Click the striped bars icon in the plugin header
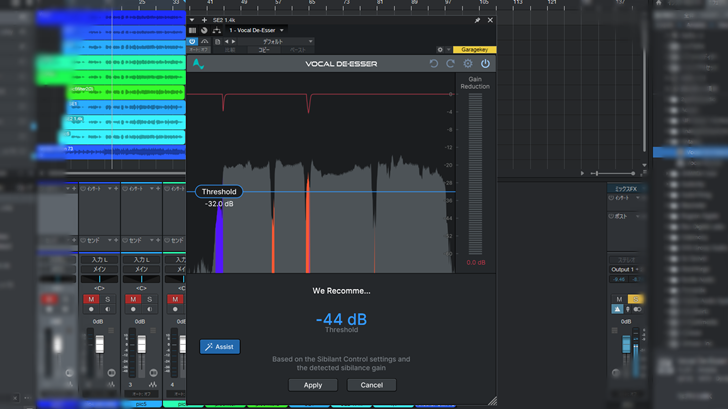 click(x=192, y=30)
